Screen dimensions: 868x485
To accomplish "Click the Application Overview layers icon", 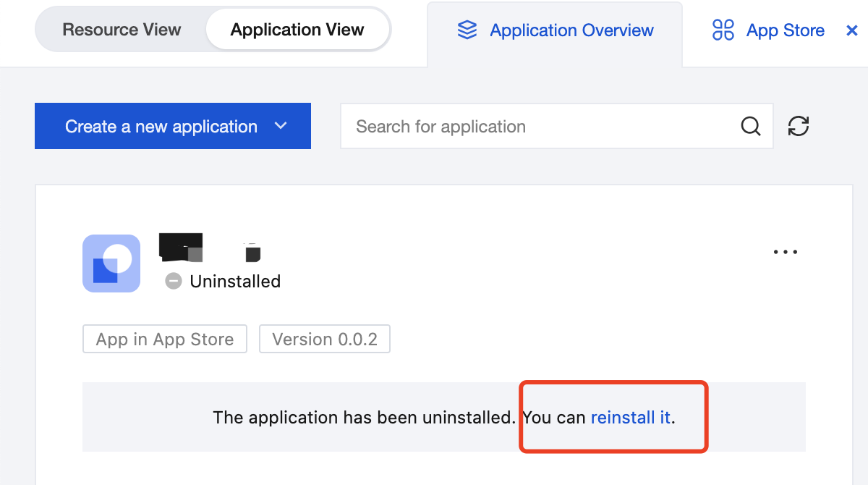I will [467, 30].
